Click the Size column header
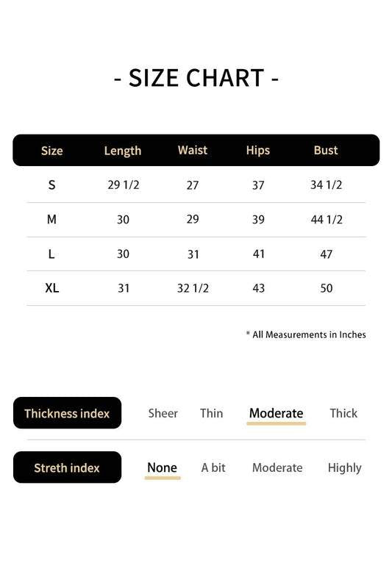This screenshot has height=588, width=392. 51,151
